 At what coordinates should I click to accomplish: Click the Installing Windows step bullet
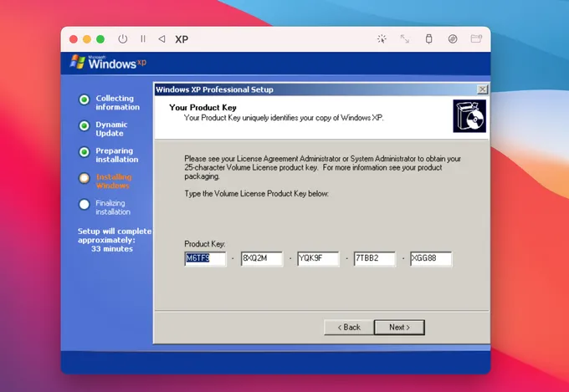pos(85,178)
